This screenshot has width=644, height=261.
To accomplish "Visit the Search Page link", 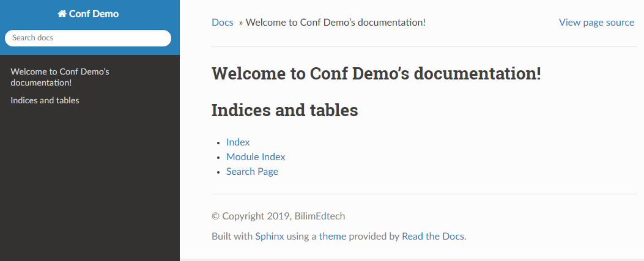I will pos(252,172).
